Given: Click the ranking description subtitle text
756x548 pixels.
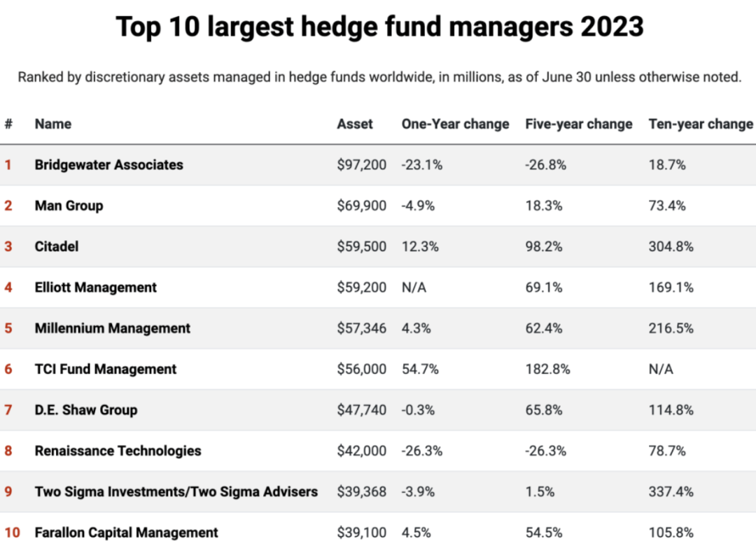Looking at the screenshot, I should point(379,77).
